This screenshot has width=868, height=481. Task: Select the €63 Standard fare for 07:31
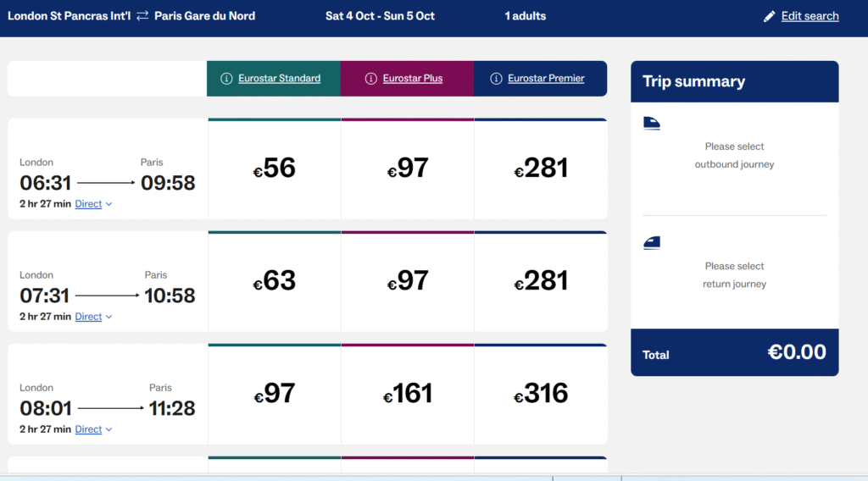[x=275, y=281]
